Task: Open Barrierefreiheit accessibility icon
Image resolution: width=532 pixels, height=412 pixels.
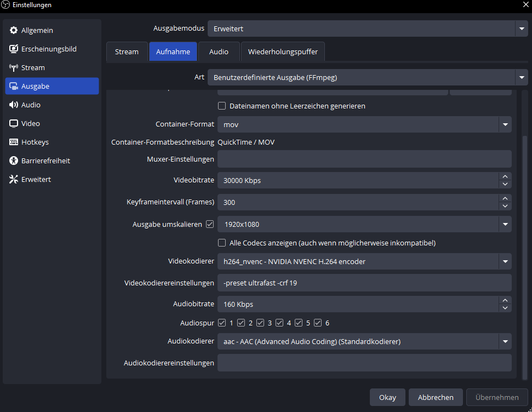Action: [x=14, y=161]
